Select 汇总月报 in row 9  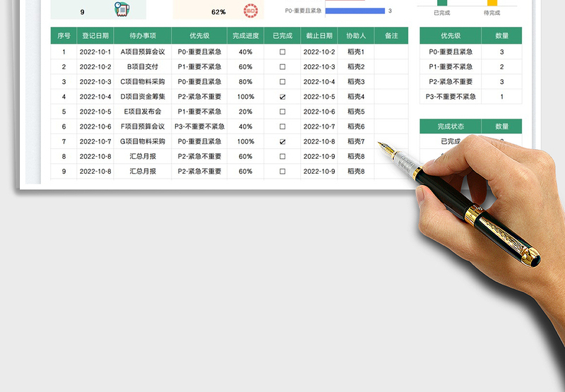143,172
